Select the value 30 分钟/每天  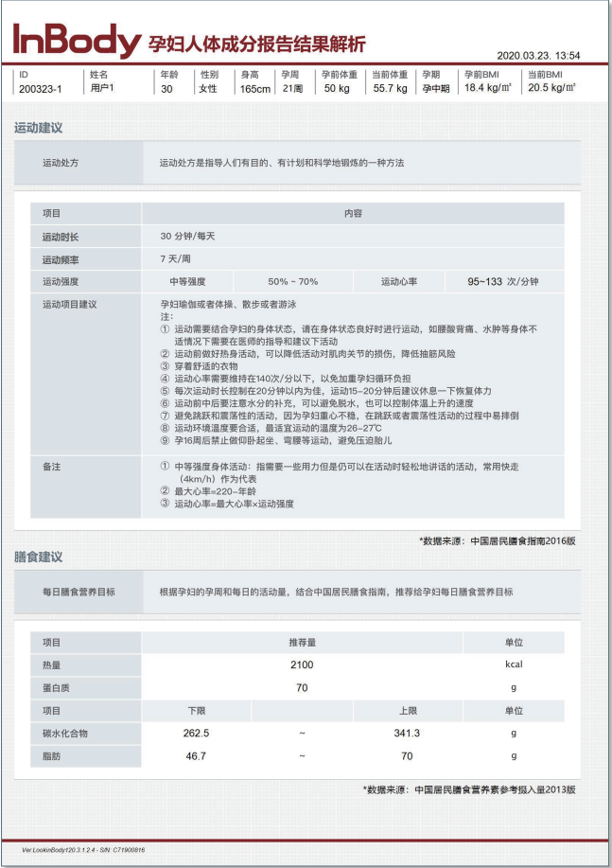point(187,237)
